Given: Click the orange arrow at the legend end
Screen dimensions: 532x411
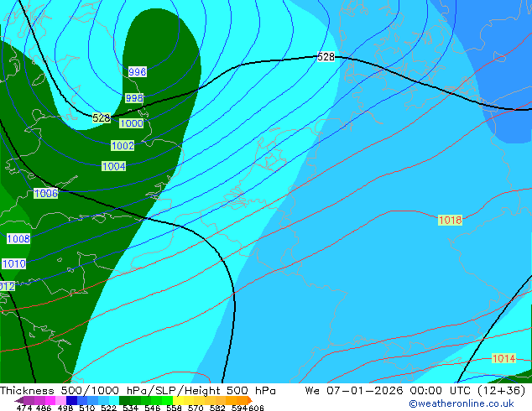Looking at the screenshot, I should coord(250,400).
